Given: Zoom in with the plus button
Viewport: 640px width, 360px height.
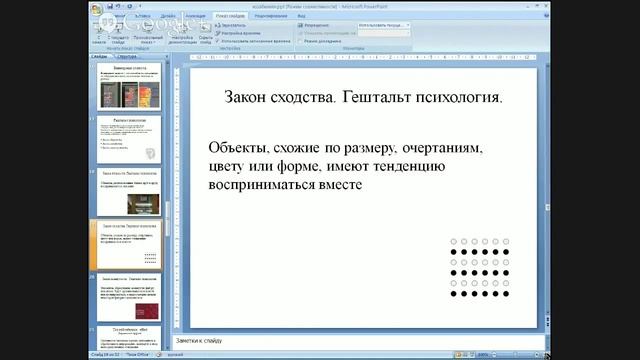Looking at the screenshot, I should click(537, 355).
